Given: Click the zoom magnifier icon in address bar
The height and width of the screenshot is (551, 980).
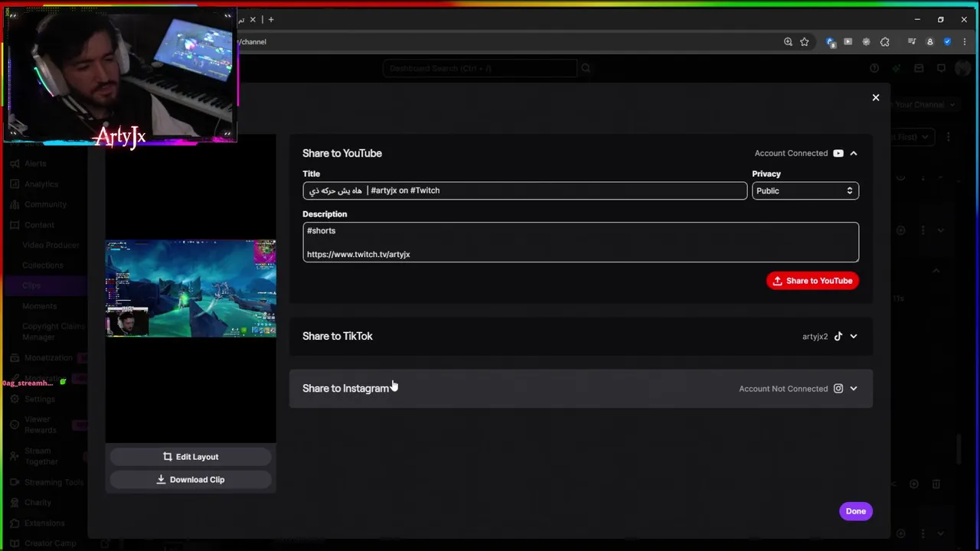Looking at the screenshot, I should pos(788,42).
